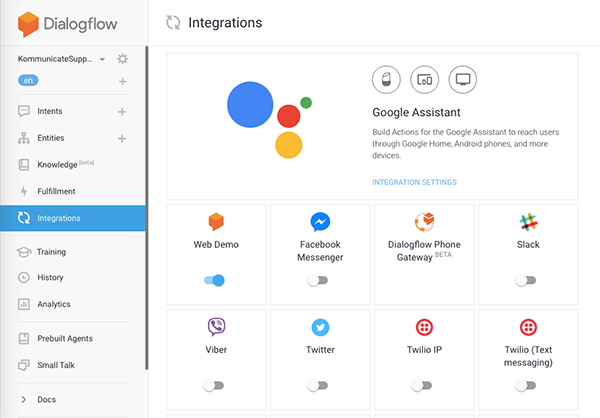
Task: Click the Twitter bird icon
Action: (321, 327)
